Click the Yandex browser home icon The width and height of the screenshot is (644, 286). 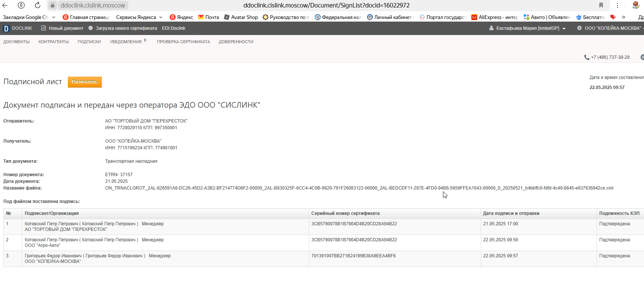[x=21, y=5]
